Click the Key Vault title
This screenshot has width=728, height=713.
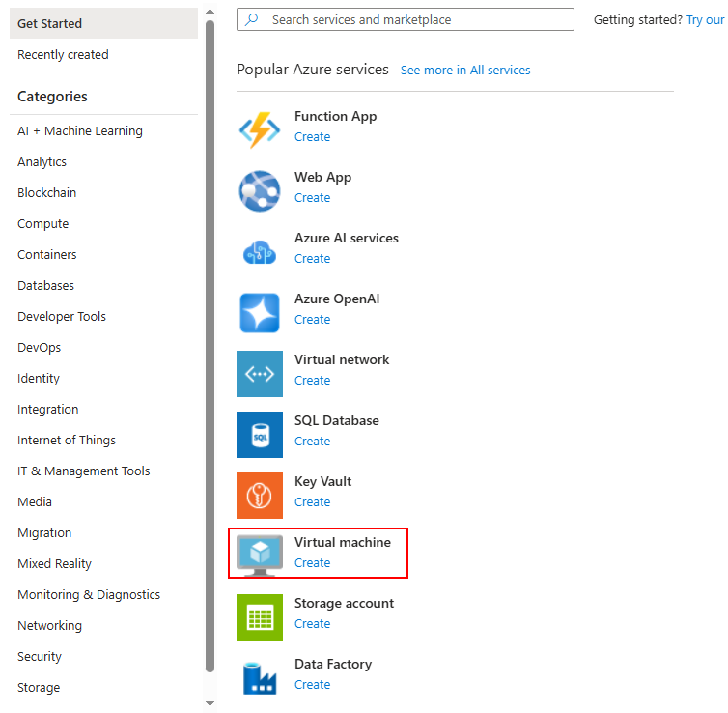pyautogui.click(x=323, y=481)
